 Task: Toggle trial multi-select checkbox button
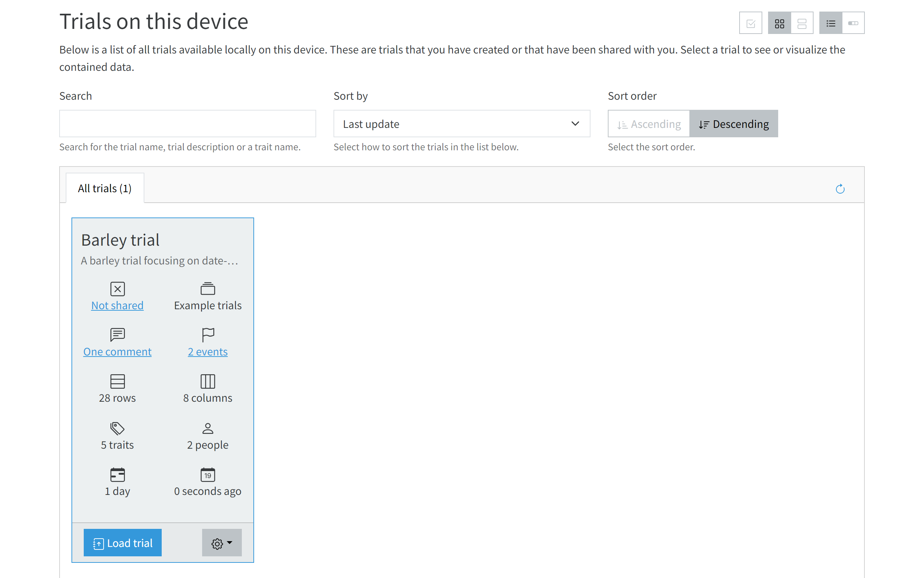(750, 23)
